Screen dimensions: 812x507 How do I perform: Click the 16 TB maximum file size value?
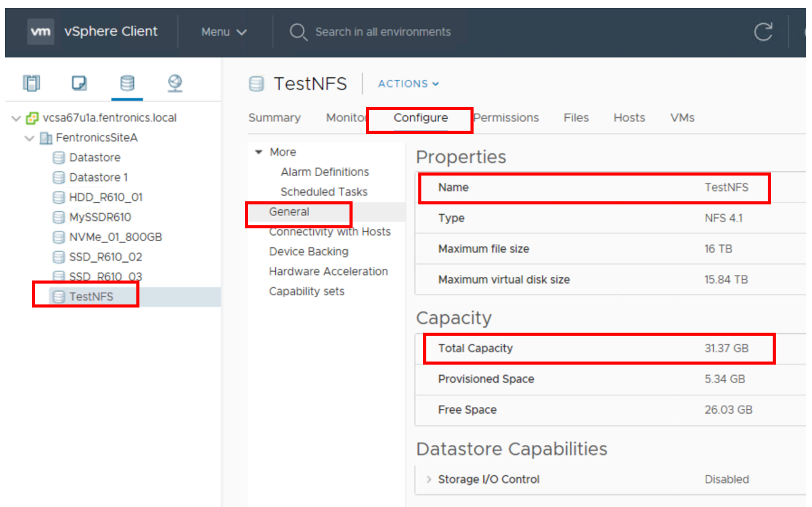coord(718,249)
